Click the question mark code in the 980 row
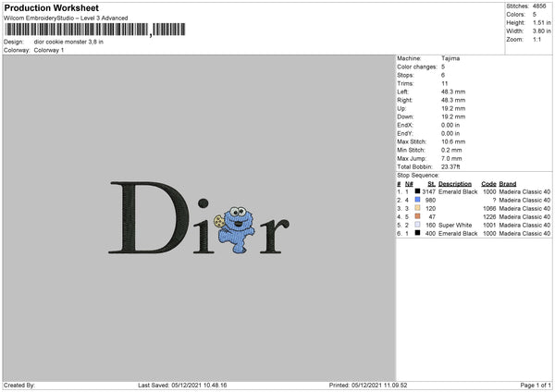The width and height of the screenshot is (555, 392). pyautogui.click(x=494, y=201)
